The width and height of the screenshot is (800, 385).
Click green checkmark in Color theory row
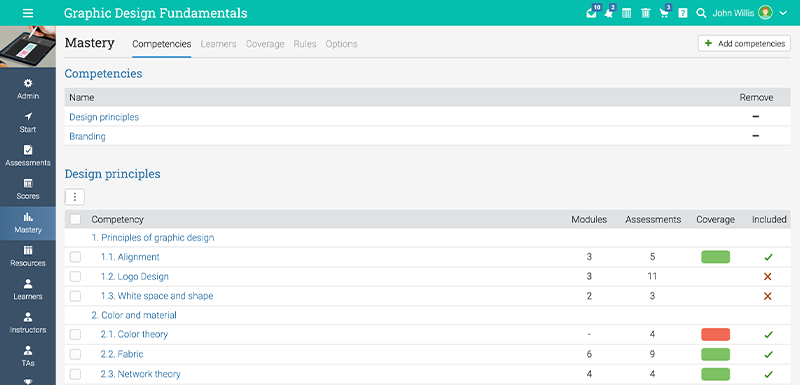(768, 335)
